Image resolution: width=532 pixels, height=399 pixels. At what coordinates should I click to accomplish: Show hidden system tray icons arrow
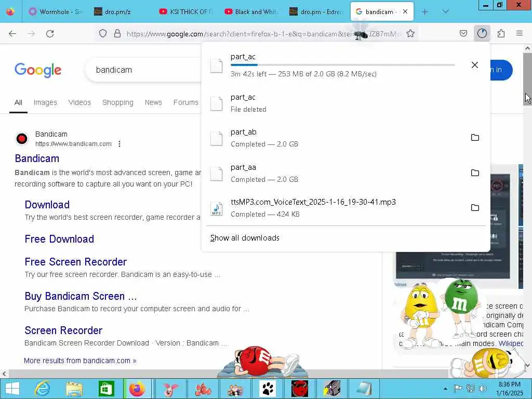pyautogui.click(x=445, y=389)
